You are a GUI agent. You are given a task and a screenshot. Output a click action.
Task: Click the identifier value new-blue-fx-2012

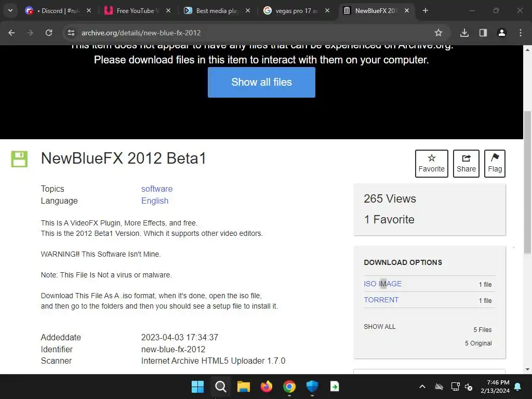173,349
